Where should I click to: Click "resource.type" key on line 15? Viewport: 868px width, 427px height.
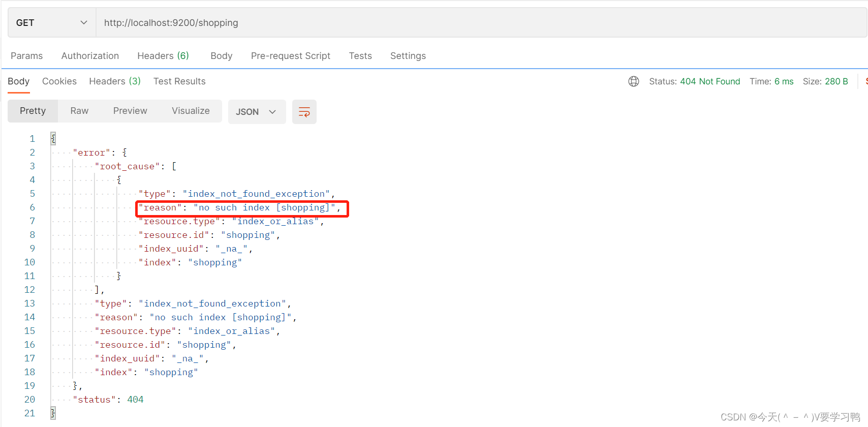135,331
